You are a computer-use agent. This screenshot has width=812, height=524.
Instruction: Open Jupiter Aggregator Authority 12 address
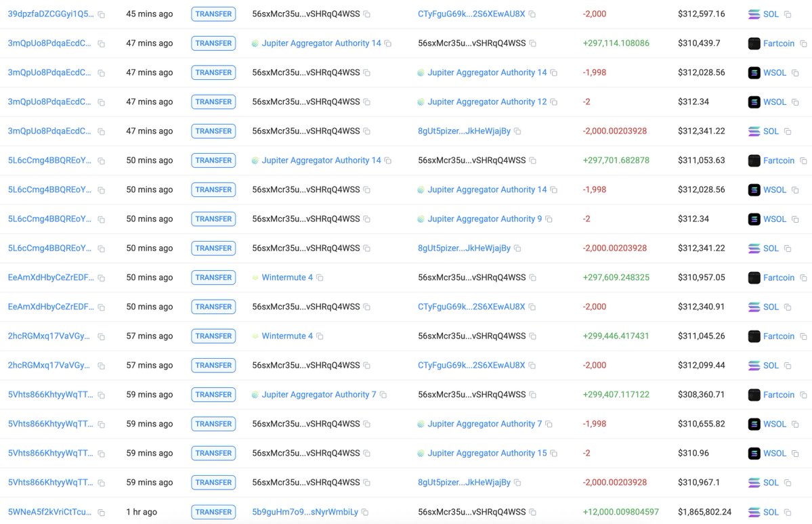coord(487,102)
